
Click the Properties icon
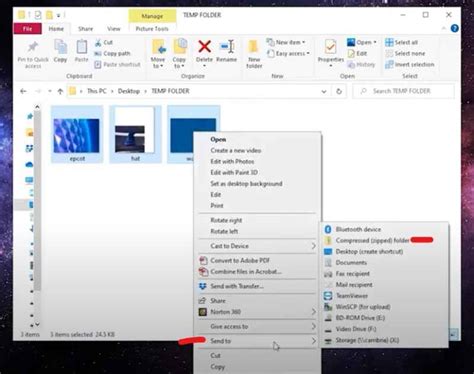(x=330, y=47)
